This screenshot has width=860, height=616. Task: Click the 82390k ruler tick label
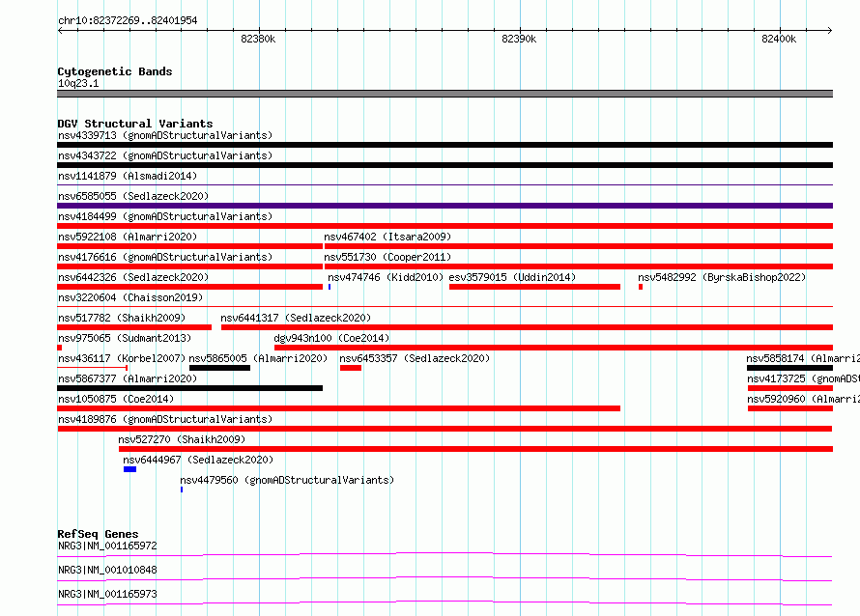pos(519,39)
